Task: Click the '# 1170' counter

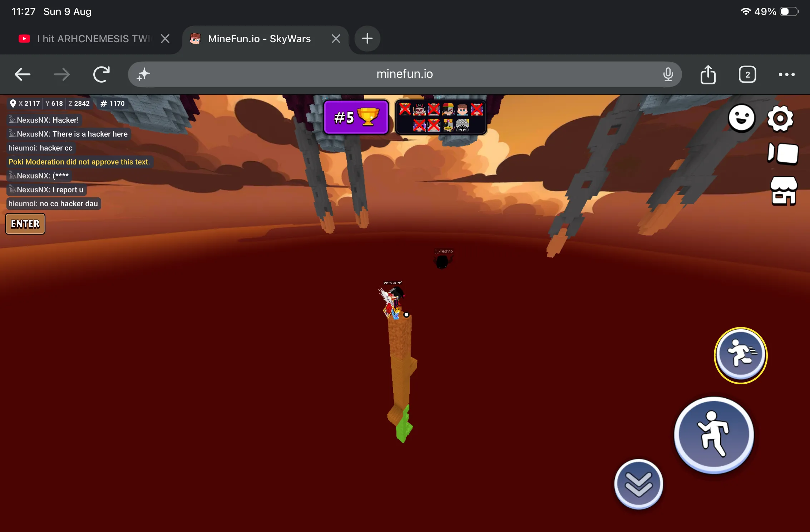Action: point(113,103)
